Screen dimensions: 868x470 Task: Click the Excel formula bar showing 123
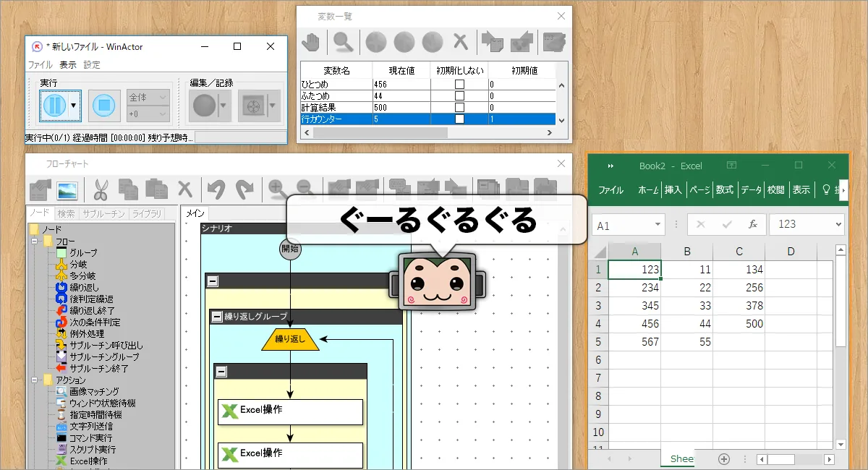tap(807, 225)
